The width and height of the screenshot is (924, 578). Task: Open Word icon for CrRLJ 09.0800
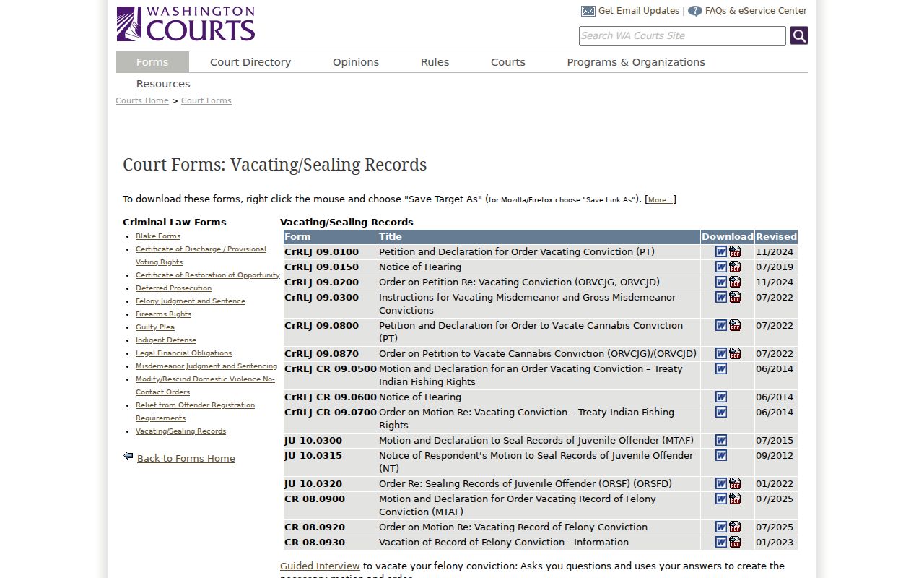721,325
